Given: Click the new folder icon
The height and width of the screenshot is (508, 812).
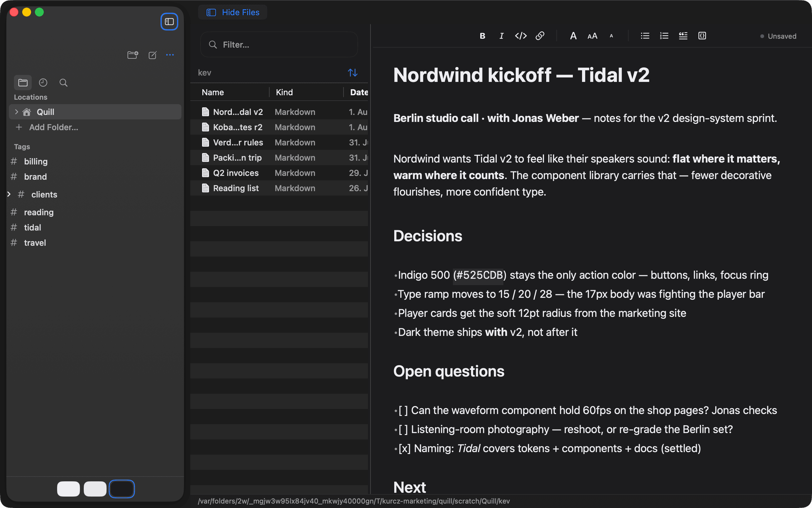Looking at the screenshot, I should pyautogui.click(x=133, y=55).
